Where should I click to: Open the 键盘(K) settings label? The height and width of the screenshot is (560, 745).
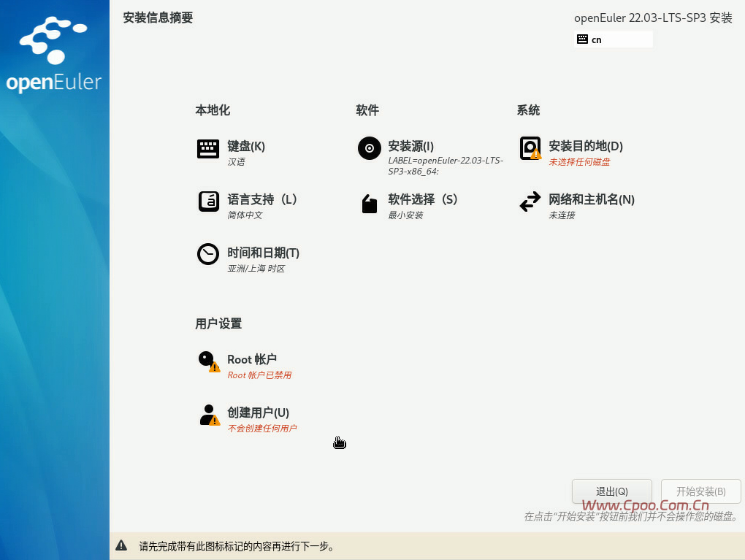point(246,146)
